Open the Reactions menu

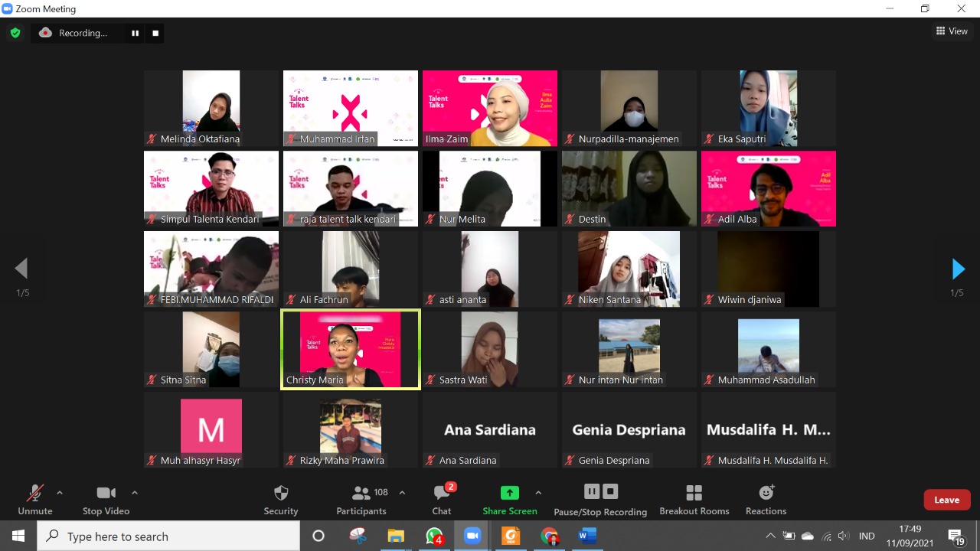(x=766, y=499)
